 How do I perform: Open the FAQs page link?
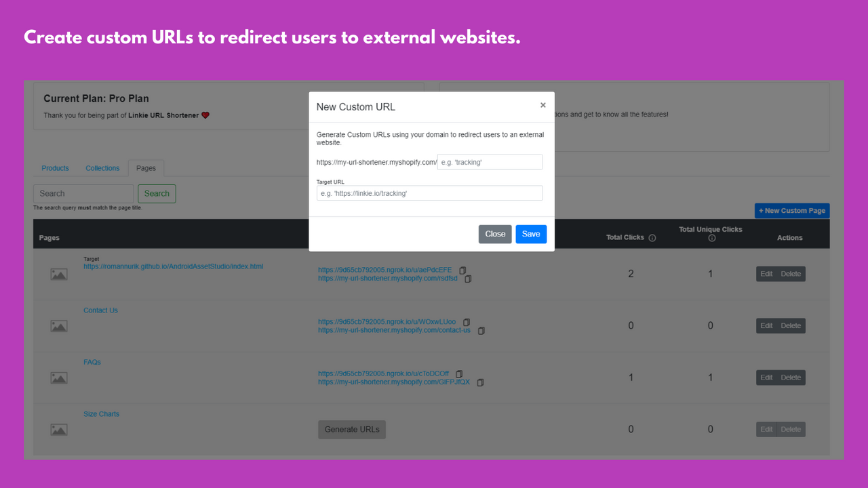pyautogui.click(x=92, y=361)
